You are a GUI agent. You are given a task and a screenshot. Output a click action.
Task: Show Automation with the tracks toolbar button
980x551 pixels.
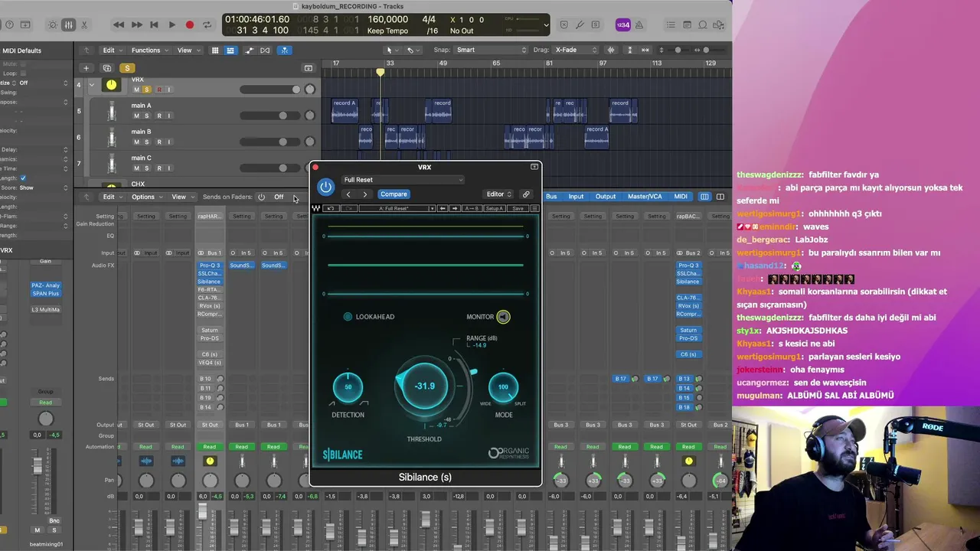tap(247, 51)
